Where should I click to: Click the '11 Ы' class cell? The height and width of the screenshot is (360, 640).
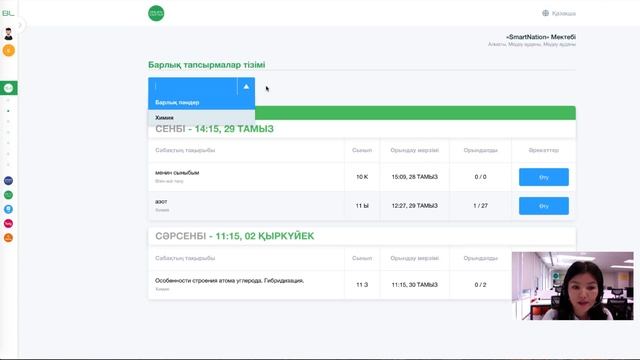[362, 206]
